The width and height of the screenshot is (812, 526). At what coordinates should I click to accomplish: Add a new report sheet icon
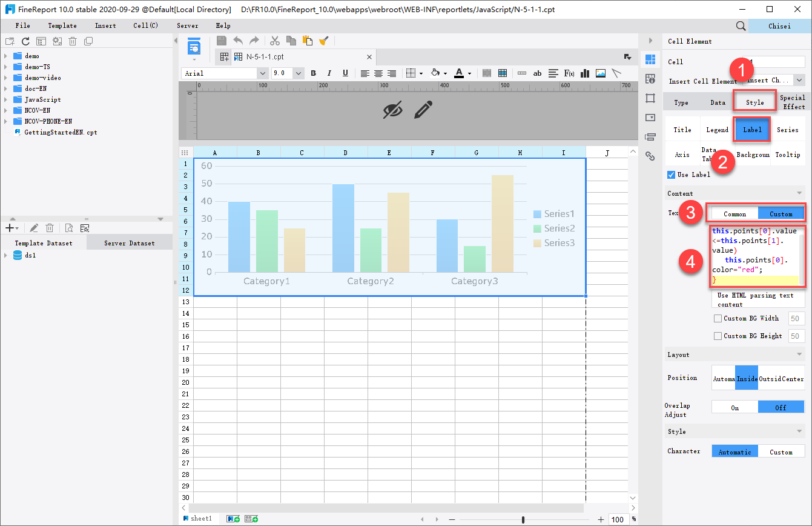pos(233,519)
